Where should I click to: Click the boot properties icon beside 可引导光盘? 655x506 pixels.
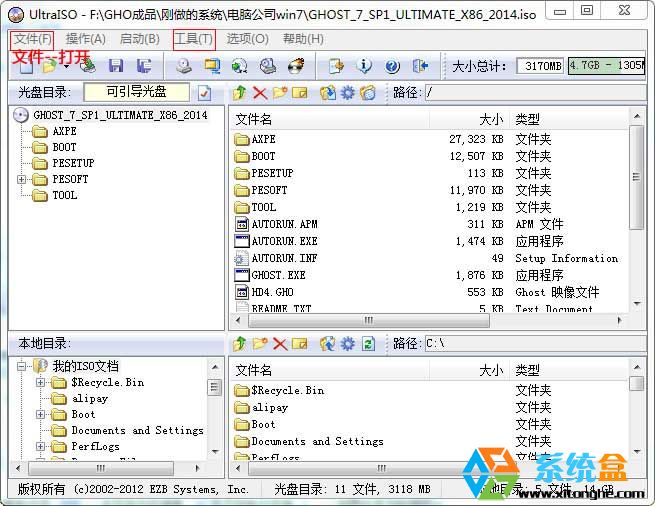click(x=204, y=93)
